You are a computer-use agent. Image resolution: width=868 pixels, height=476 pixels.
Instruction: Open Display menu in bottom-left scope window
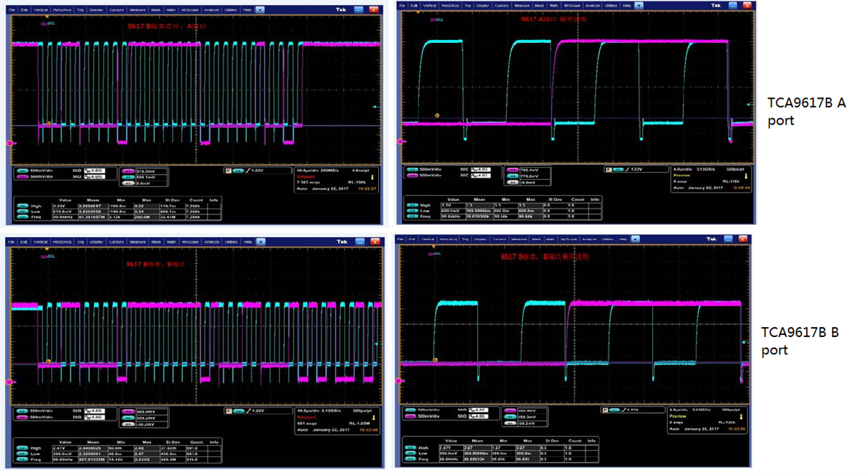pyautogui.click(x=97, y=242)
